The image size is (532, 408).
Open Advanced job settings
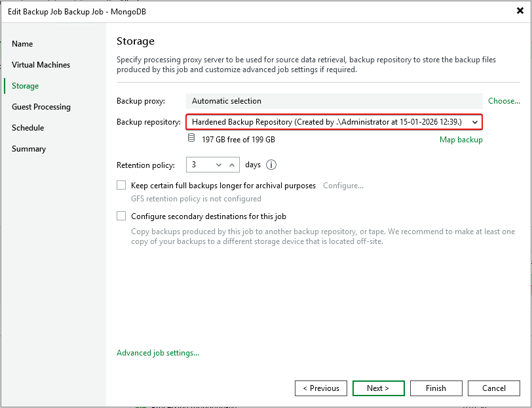157,353
